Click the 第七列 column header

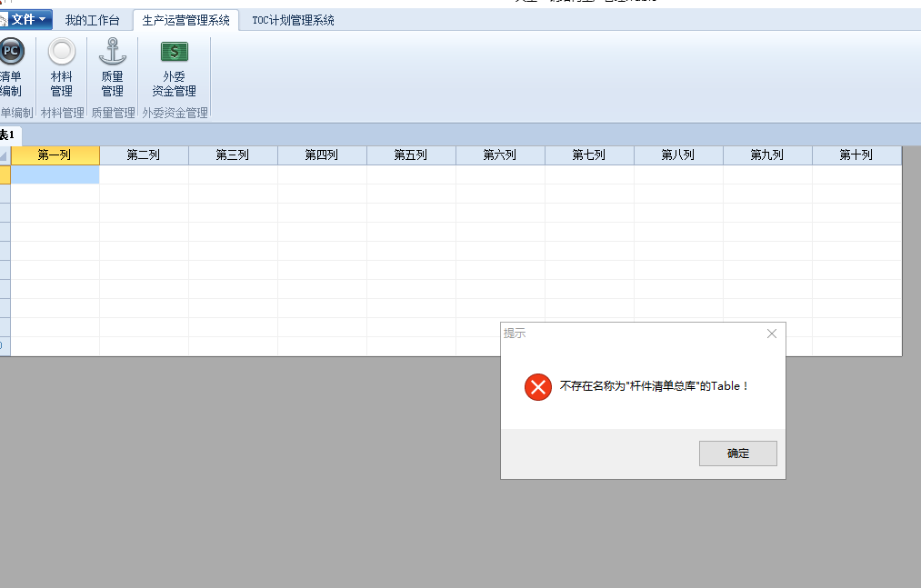tap(589, 155)
